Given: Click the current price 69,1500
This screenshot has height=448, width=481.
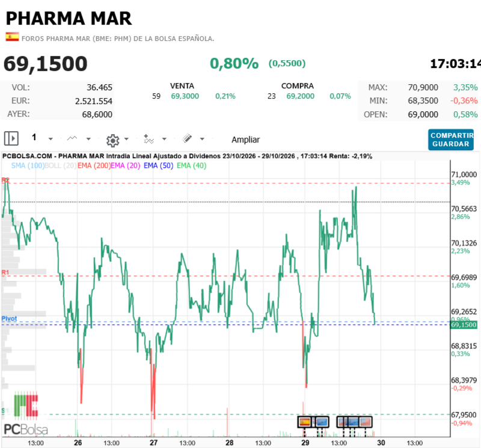Looking at the screenshot, I should (x=46, y=64).
